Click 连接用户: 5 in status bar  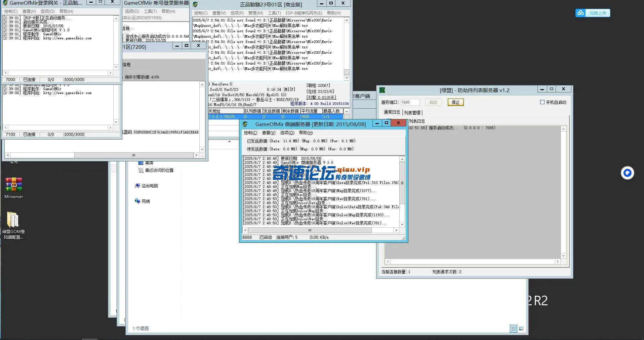287,237
